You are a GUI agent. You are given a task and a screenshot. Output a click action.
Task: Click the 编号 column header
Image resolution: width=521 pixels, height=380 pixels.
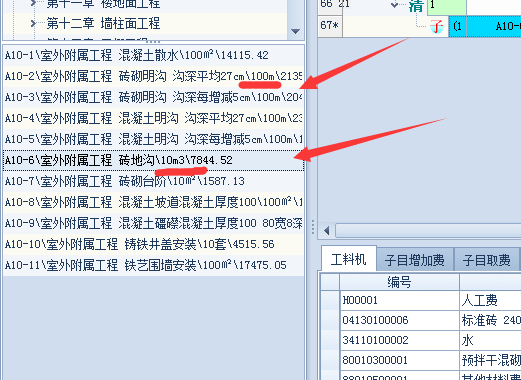coord(399,282)
